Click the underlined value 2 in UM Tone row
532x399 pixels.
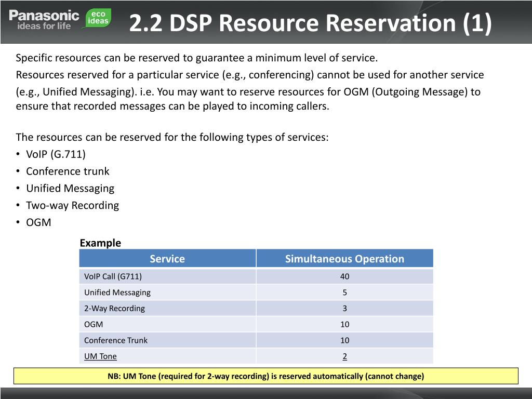pyautogui.click(x=345, y=356)
